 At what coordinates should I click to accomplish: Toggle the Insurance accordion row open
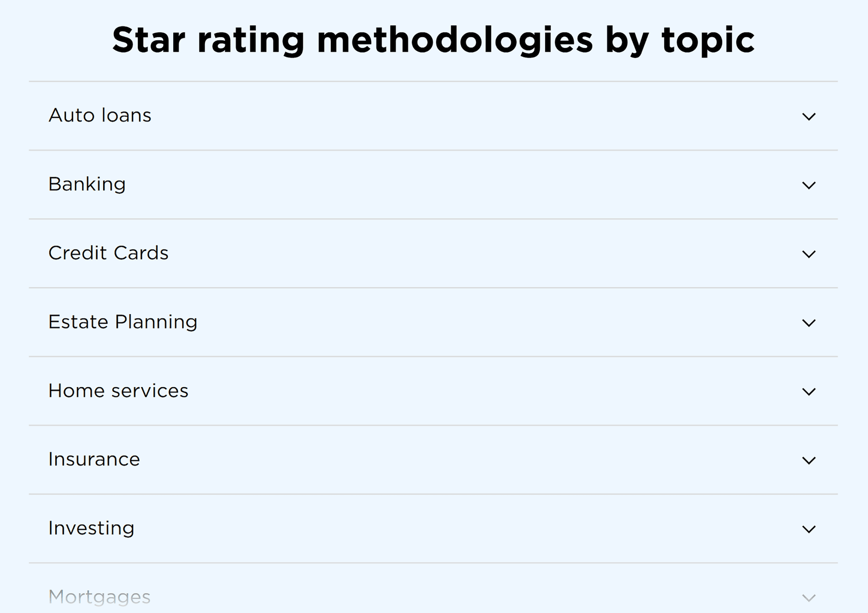click(433, 460)
